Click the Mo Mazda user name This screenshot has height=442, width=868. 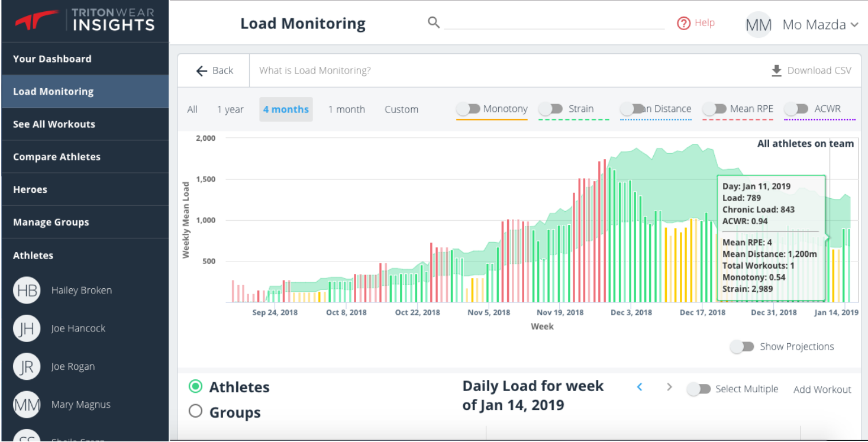814,25
